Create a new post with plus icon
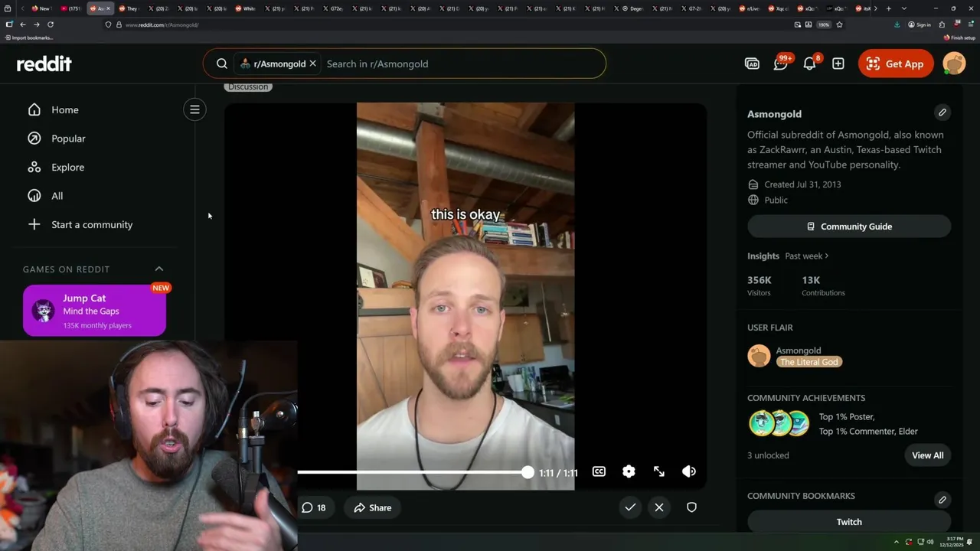The image size is (980, 551). click(x=838, y=64)
